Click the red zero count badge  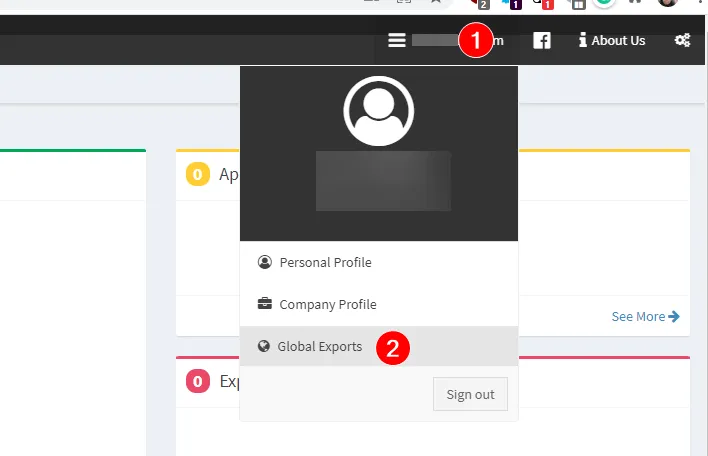tap(197, 381)
